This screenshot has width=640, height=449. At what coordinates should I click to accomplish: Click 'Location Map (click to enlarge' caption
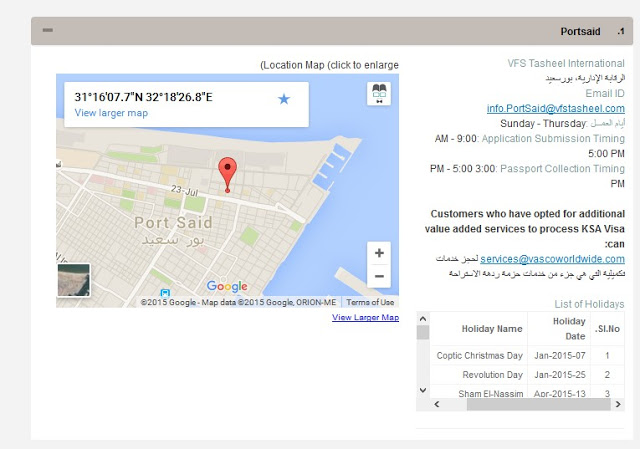329,65
